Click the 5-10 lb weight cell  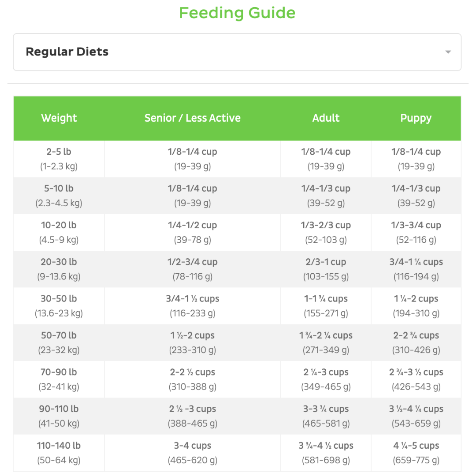click(x=59, y=196)
